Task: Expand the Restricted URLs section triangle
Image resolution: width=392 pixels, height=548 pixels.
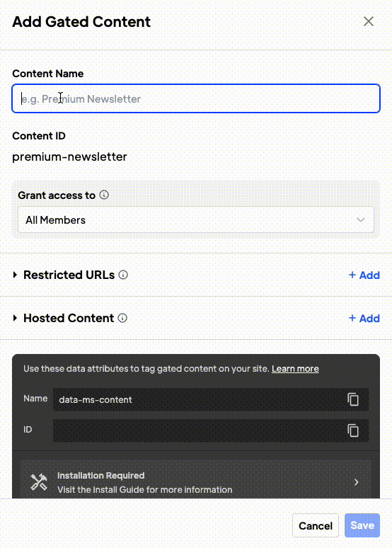Action: (15, 275)
